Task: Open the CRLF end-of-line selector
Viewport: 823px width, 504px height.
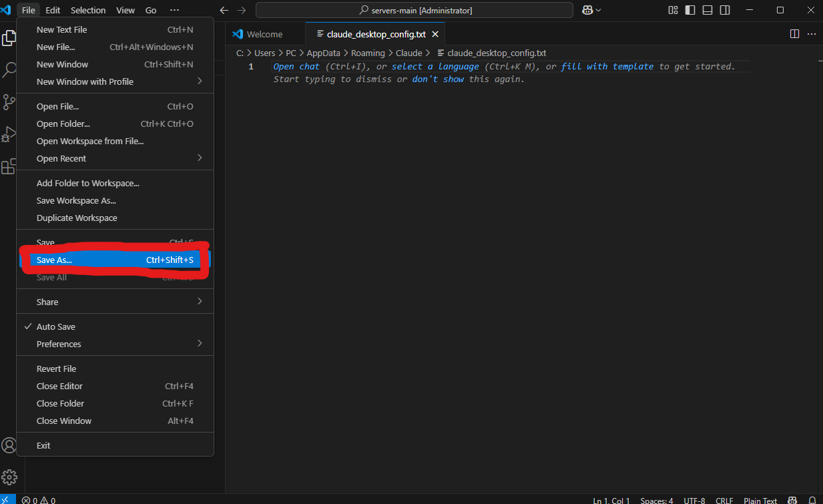Action: pos(724,500)
